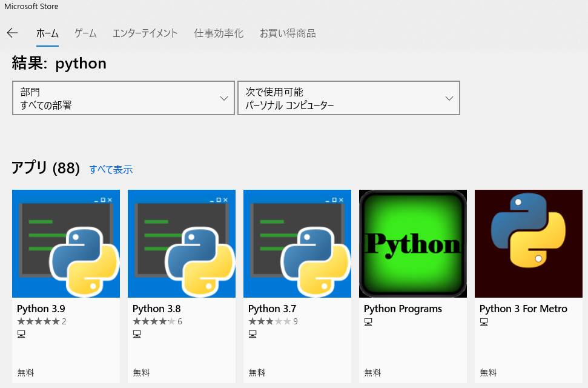Open the お買い得商品 deals tab
This screenshot has width=588, height=388.
coord(288,33)
